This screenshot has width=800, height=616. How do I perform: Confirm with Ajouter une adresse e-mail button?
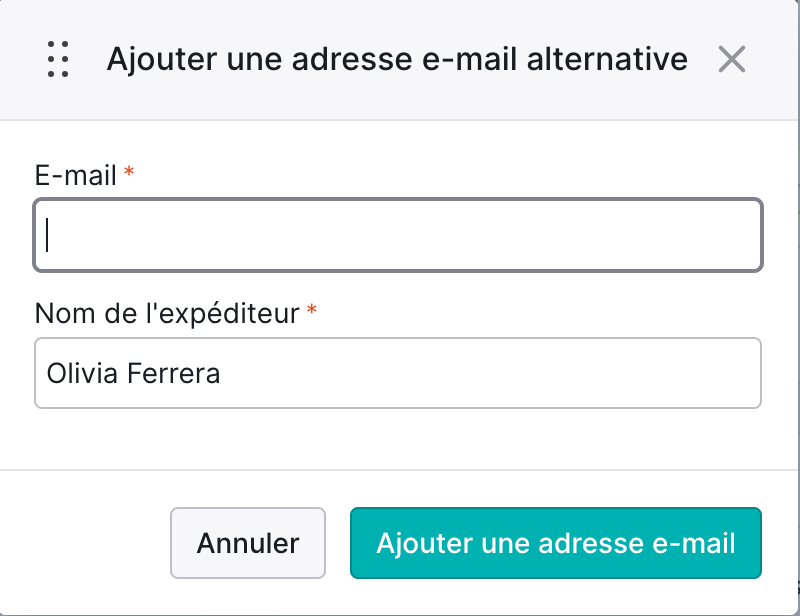[x=556, y=543]
